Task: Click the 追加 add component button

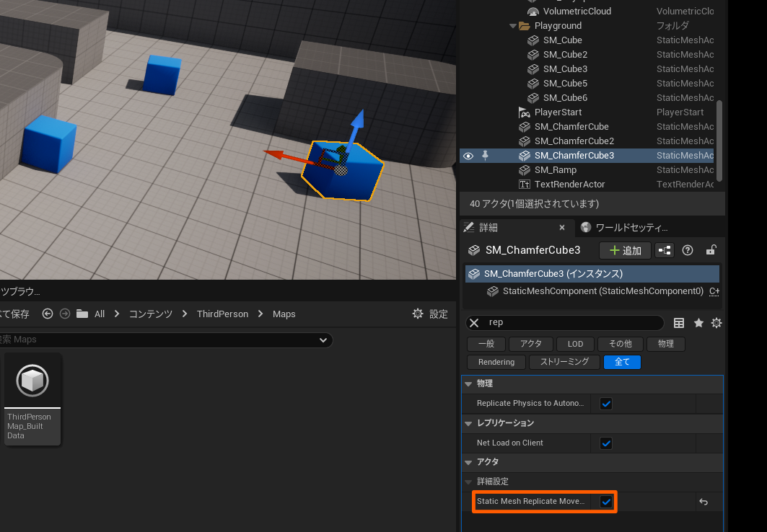Action: 625,250
